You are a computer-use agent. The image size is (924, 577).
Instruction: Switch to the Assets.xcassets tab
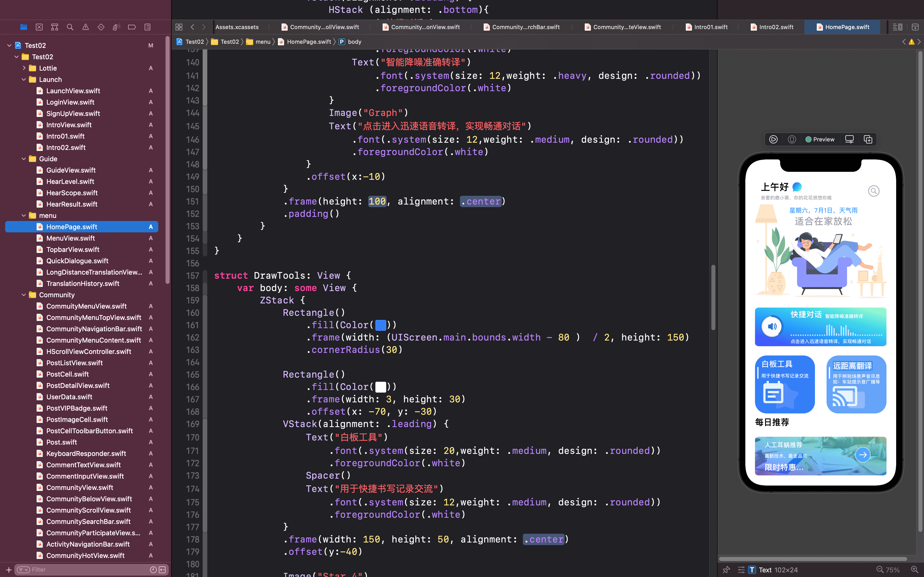coord(237,27)
